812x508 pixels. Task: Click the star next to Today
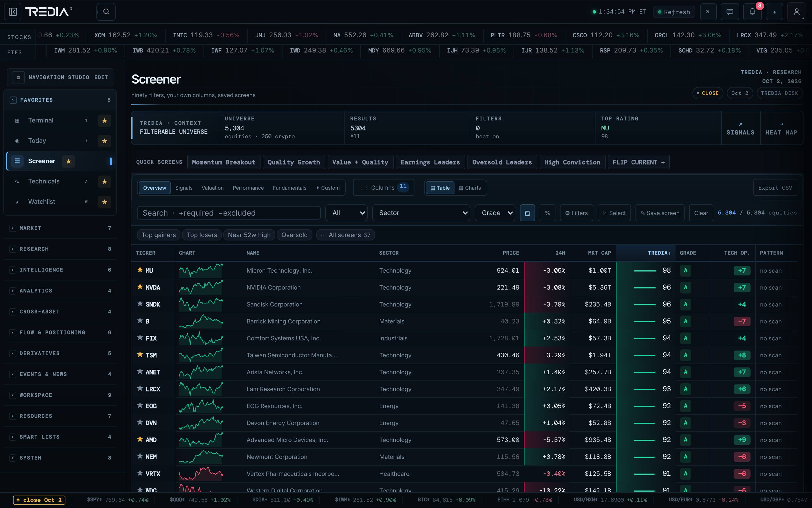click(105, 141)
